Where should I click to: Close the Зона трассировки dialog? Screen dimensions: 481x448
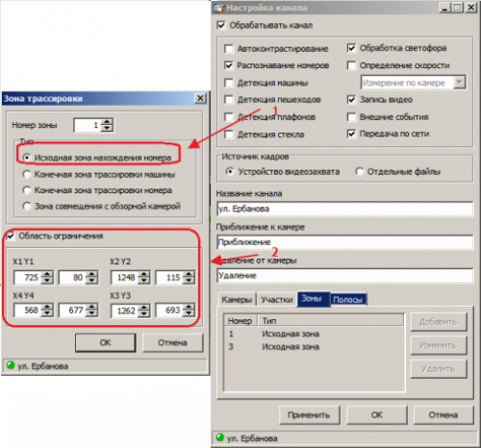200,98
